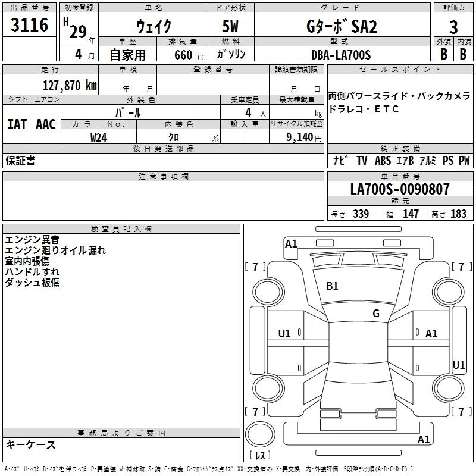The image size is (476, 476).
Task: Select the color code W24
Action: point(99,137)
